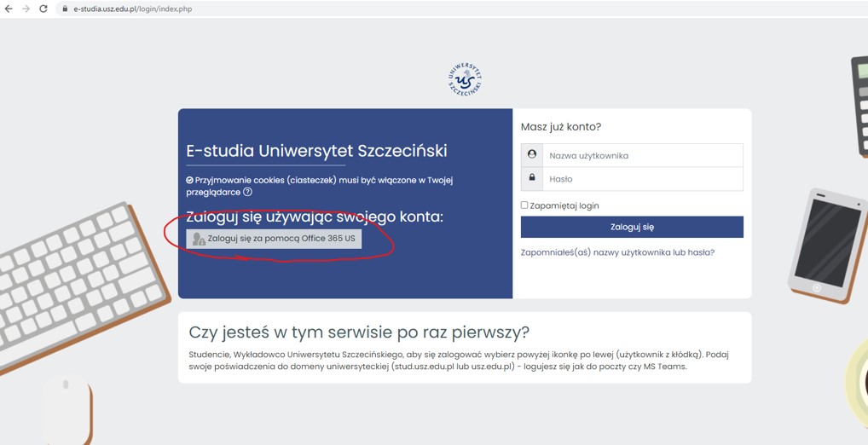Open the forgotten username or password link
The width and height of the screenshot is (868, 445).
tap(617, 252)
